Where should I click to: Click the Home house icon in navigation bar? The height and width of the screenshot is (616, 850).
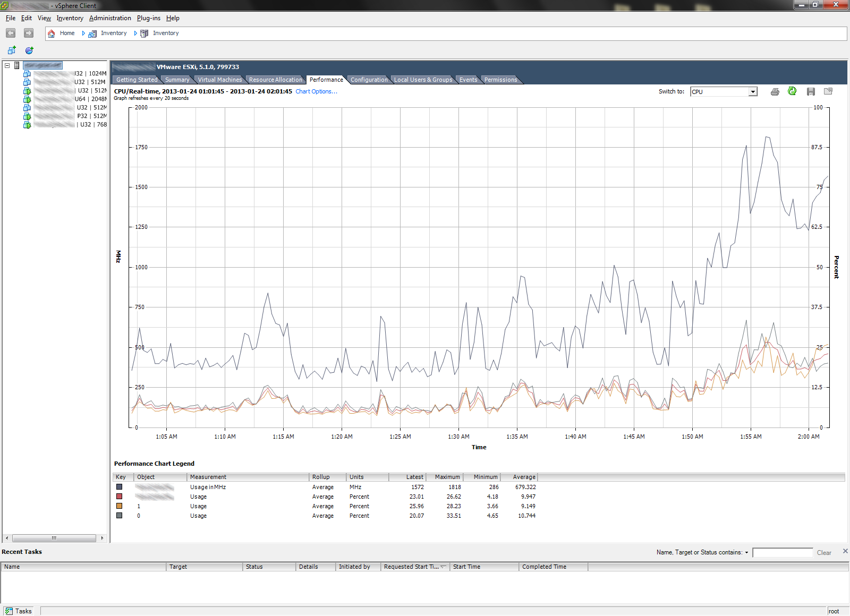(x=52, y=33)
